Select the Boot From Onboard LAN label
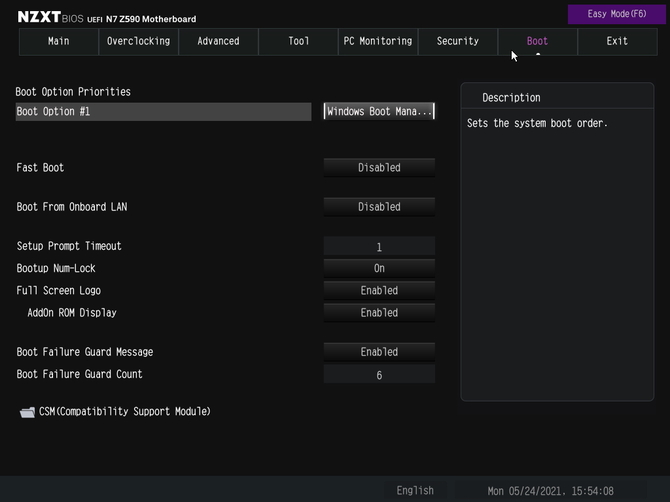The height and width of the screenshot is (502, 670). [72, 207]
